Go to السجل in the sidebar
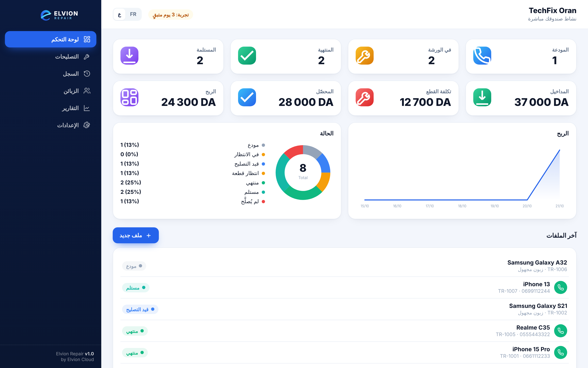 [51, 74]
